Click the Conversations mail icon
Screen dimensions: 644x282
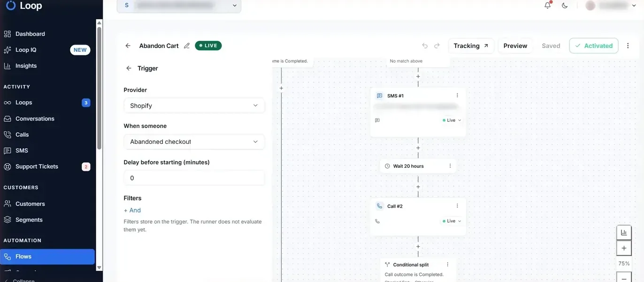click(7, 118)
